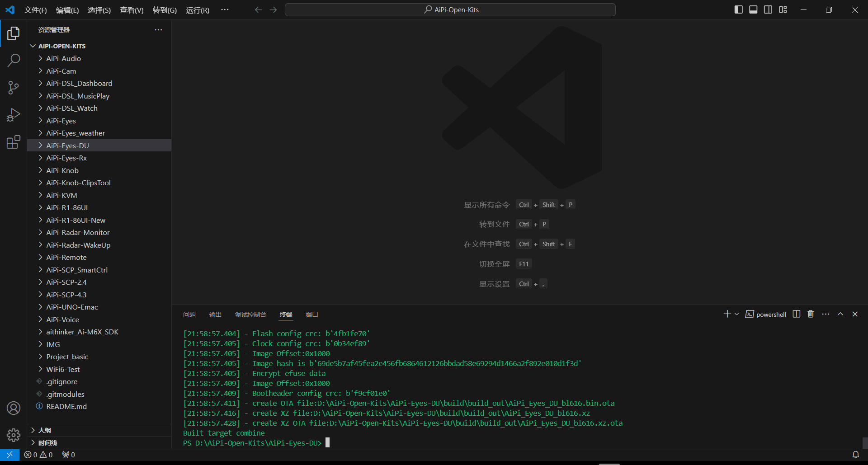The width and height of the screenshot is (868, 465).
Task: Select the AiPi-DSL_Dashboard folder
Action: click(x=99, y=83)
